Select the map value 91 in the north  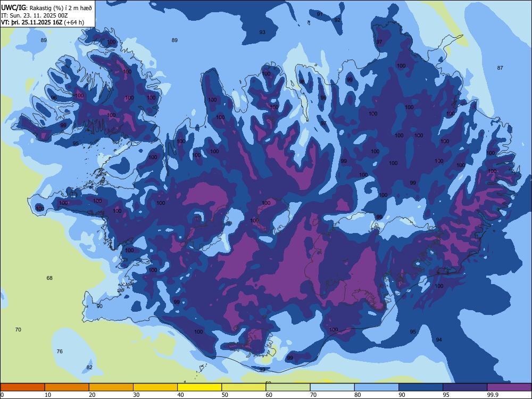pyautogui.click(x=320, y=14)
